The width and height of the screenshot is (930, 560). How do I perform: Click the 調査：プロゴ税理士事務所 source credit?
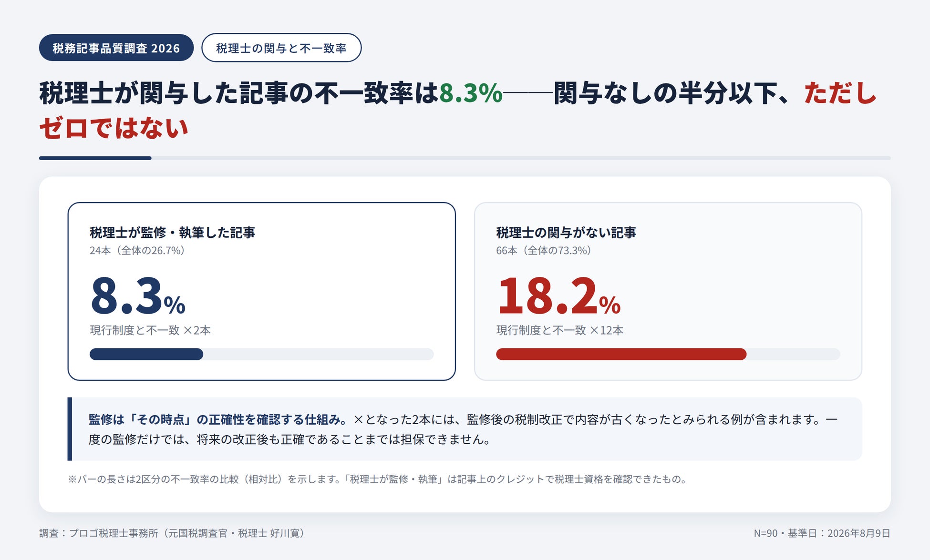[x=172, y=533]
